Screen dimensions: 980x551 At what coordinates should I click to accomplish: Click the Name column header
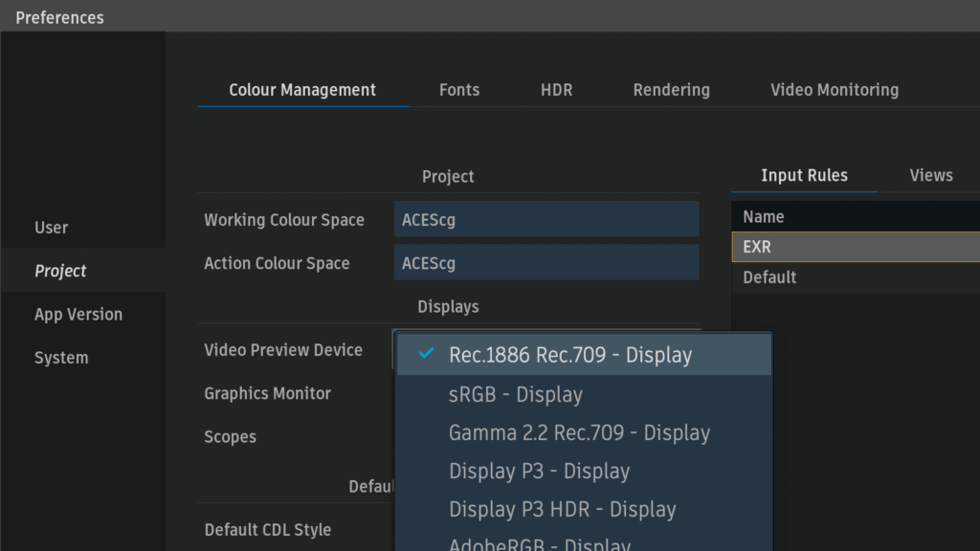(856, 217)
